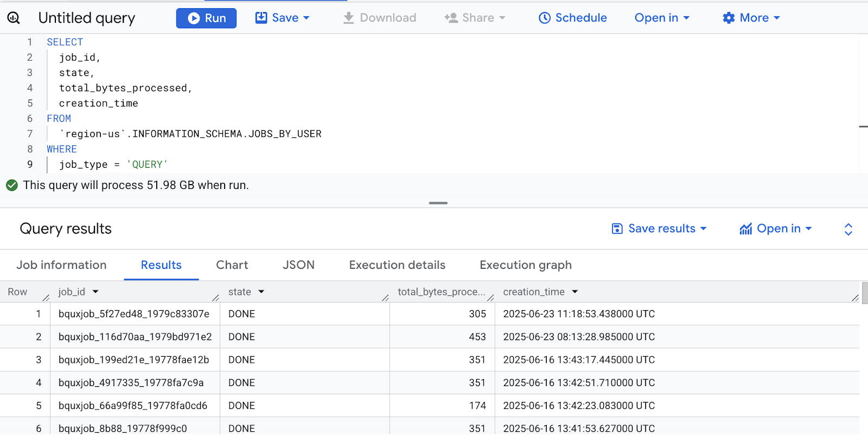
Task: Open the Execution graph tab
Action: 526,265
